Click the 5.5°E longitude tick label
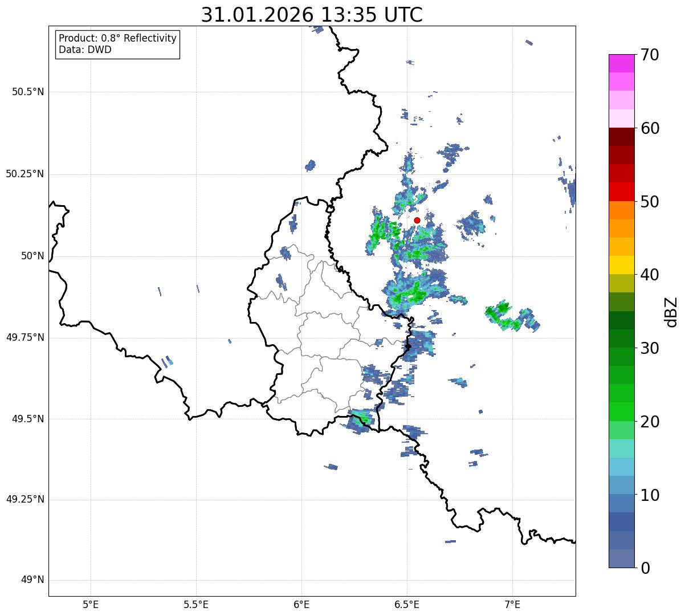This screenshot has height=616, width=685. [196, 604]
